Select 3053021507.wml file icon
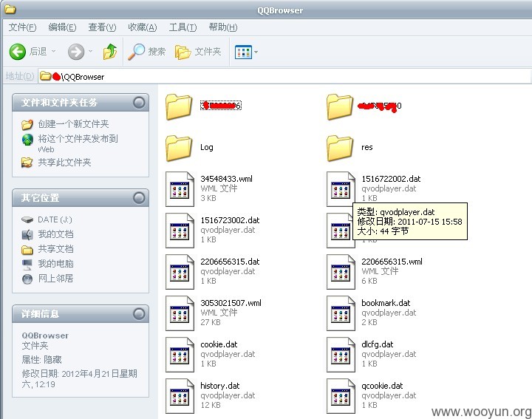The width and height of the screenshot is (532, 419). [180, 313]
